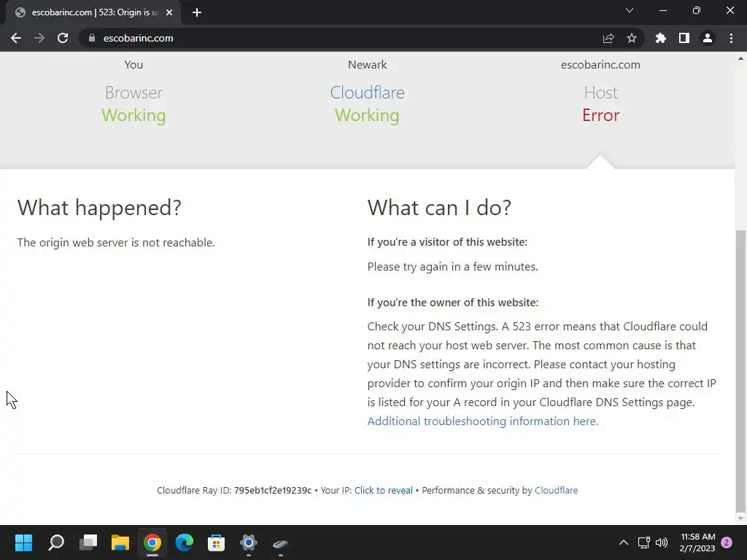Click If you're the owner of this website
Screen dimensions: 747x560
(x=452, y=303)
